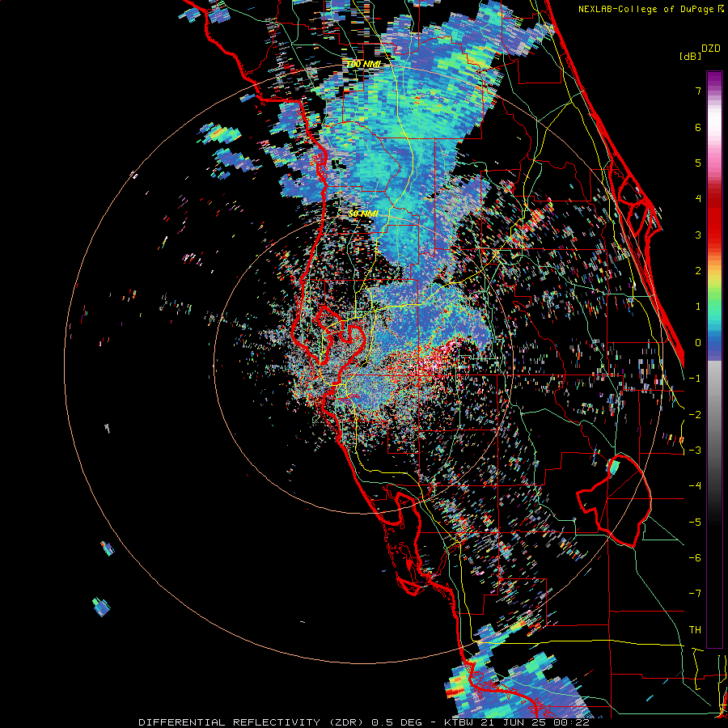
Task: Click the DIFFERENTIAL REFLECTIVITY (ZDR) caption text
Action: click(252, 722)
